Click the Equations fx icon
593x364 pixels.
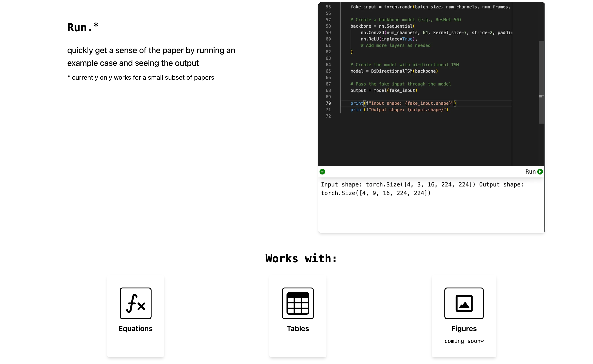coord(135,303)
